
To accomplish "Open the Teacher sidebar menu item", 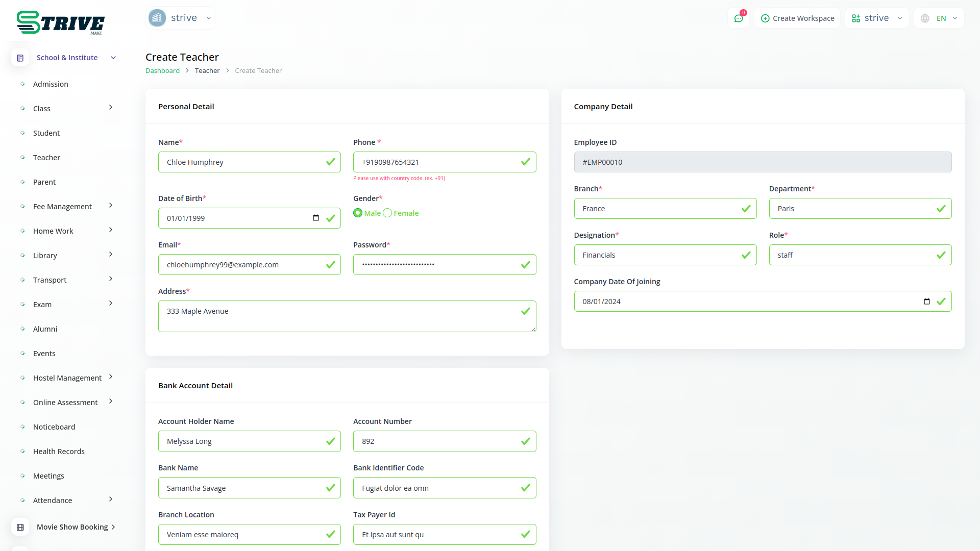I will (x=46, y=158).
